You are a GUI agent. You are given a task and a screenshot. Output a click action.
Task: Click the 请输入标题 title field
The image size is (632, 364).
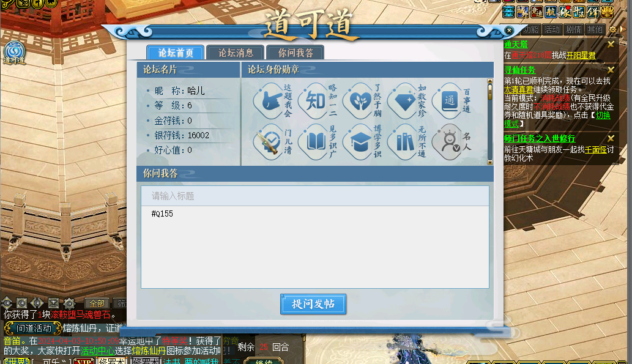point(315,196)
